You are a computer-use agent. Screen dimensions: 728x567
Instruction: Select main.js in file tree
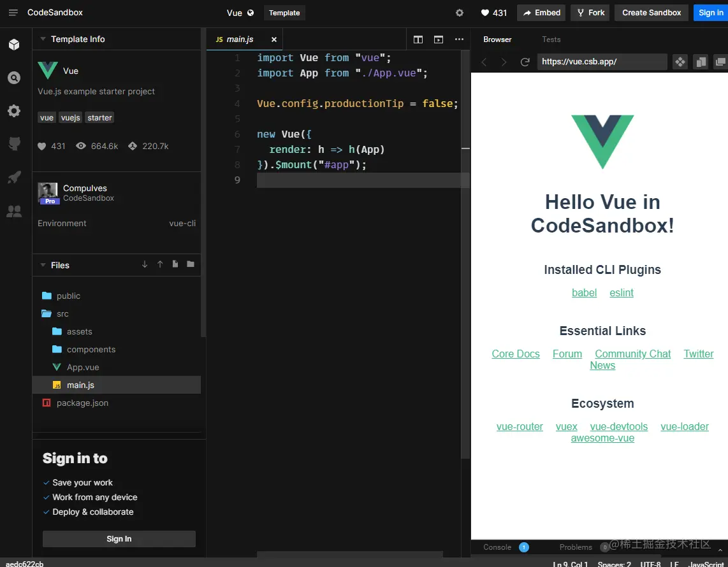point(117,385)
